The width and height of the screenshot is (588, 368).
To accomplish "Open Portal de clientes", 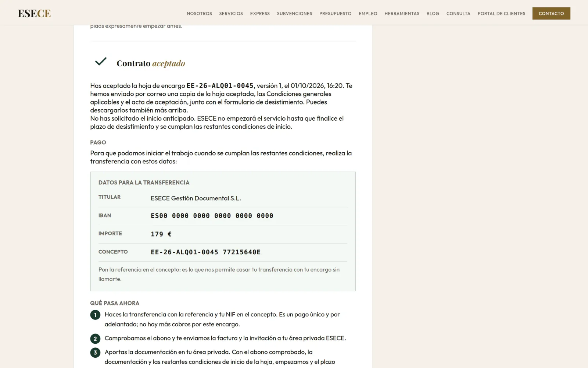I will (x=501, y=14).
